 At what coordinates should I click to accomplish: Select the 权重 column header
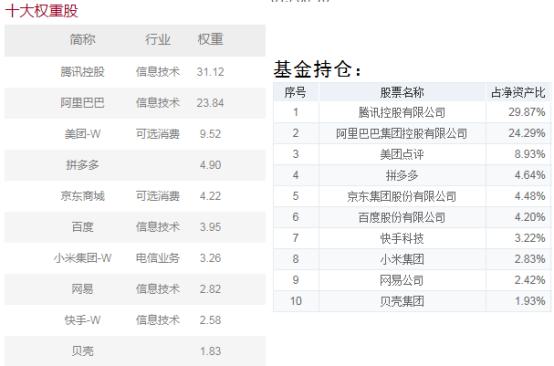coord(210,39)
